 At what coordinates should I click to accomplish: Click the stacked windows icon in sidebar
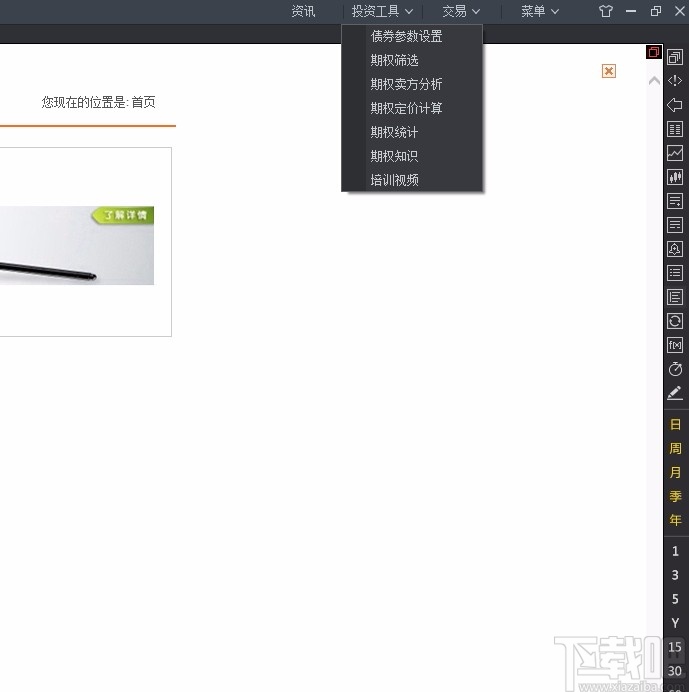point(675,57)
